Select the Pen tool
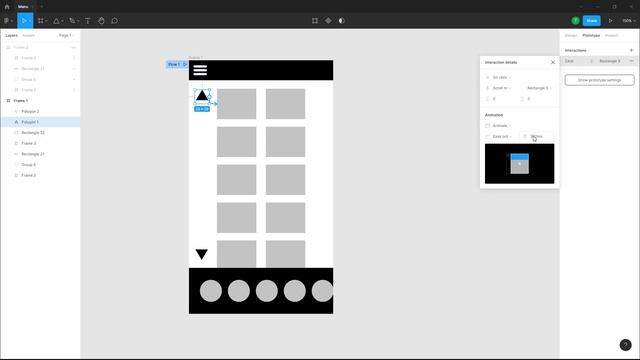This screenshot has width=640, height=360. 73,20
